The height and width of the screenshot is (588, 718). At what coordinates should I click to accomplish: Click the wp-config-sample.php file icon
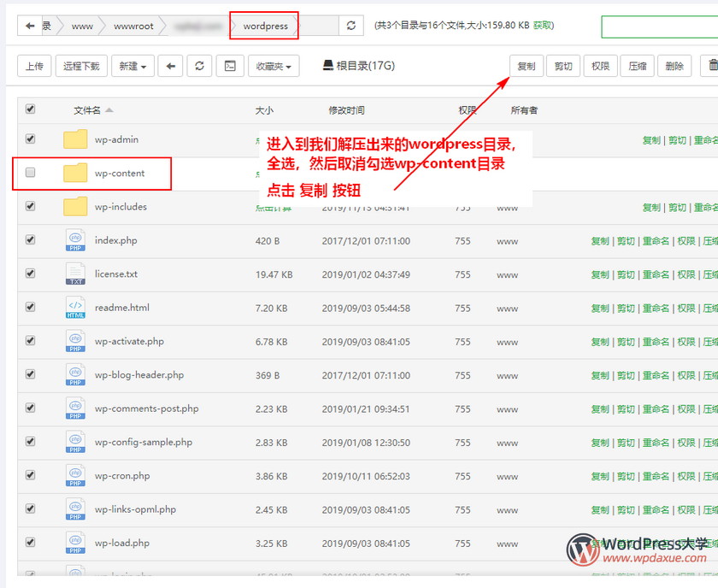pyautogui.click(x=75, y=442)
